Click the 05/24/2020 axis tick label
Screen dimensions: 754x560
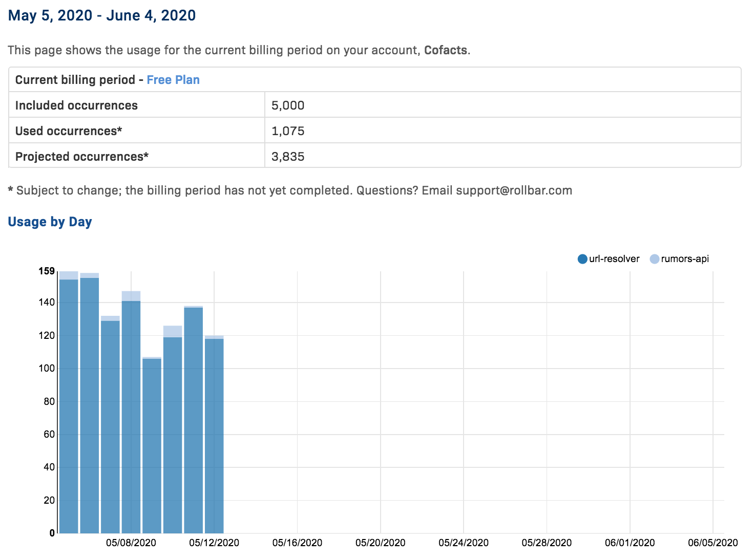[464, 543]
